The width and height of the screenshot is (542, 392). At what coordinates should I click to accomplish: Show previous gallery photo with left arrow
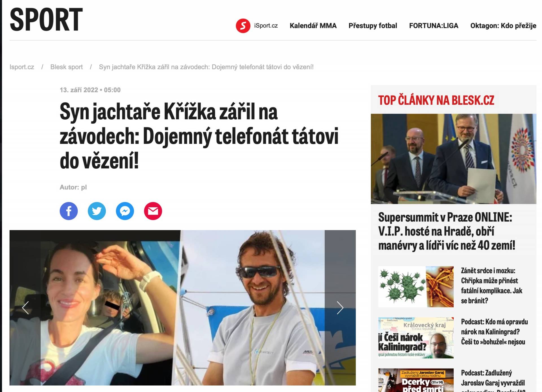click(x=25, y=308)
